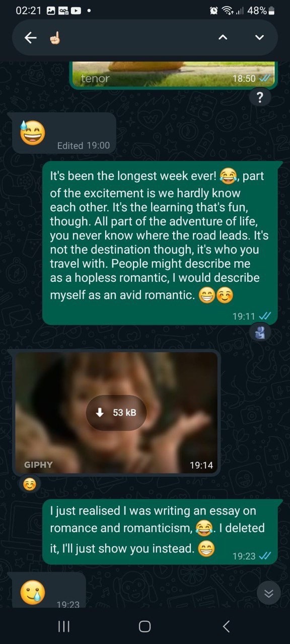Select the 'longest week ever' message
The image size is (290, 644).
(x=160, y=243)
